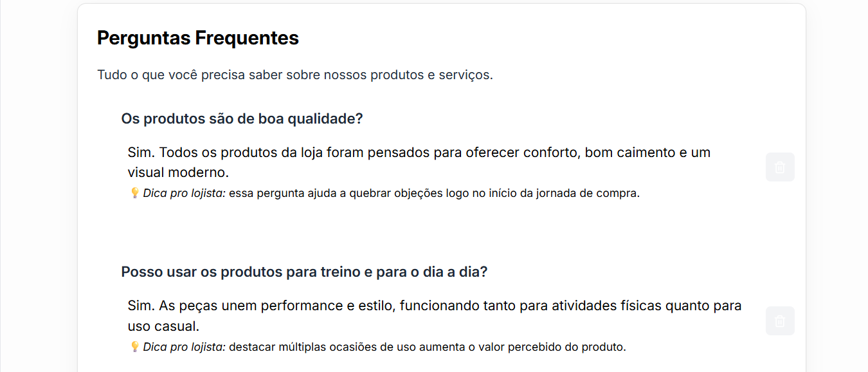Click "Dica pro lojista:" label under treino answer
This screenshot has height=372, width=868.
click(185, 347)
